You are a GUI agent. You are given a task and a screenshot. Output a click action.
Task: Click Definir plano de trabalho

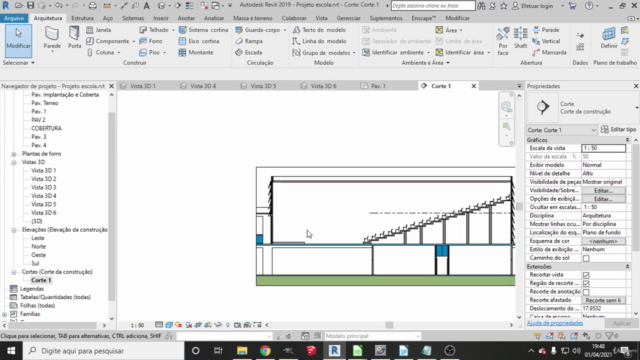(609, 38)
